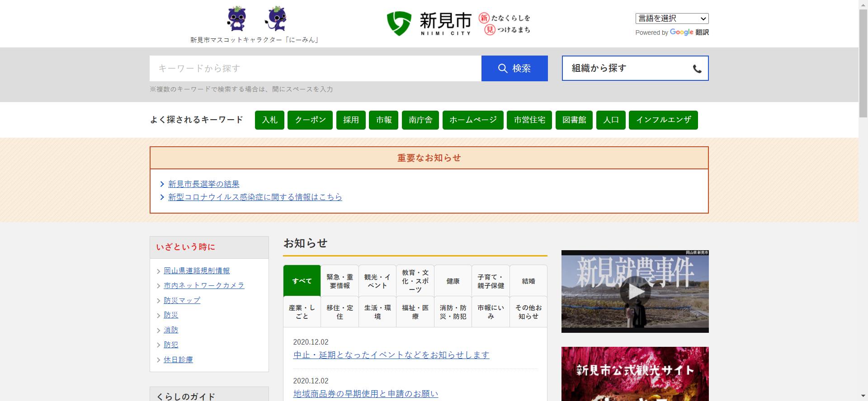The height and width of the screenshot is (401, 868).
Task: Switch to 市報にいみ tab
Action: [x=491, y=312]
